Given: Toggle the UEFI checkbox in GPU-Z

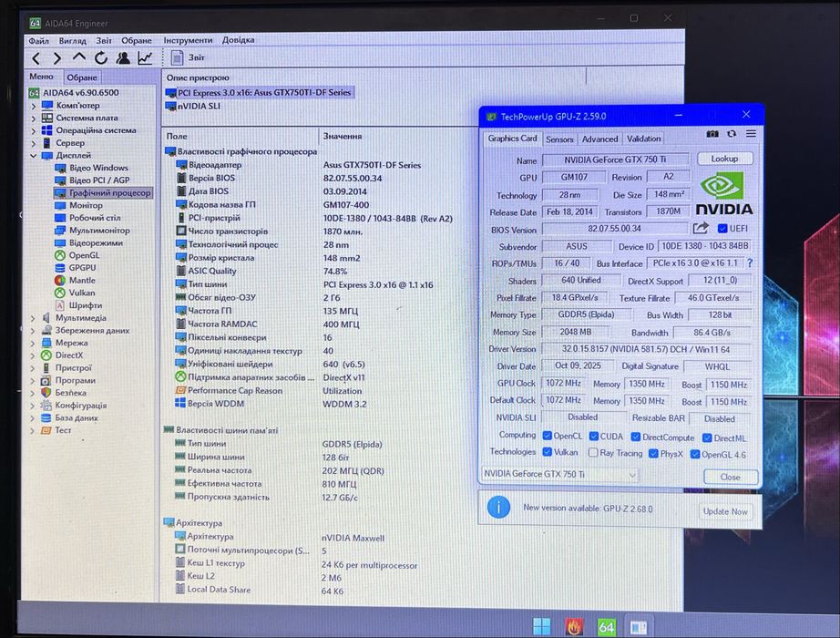Looking at the screenshot, I should click(722, 229).
